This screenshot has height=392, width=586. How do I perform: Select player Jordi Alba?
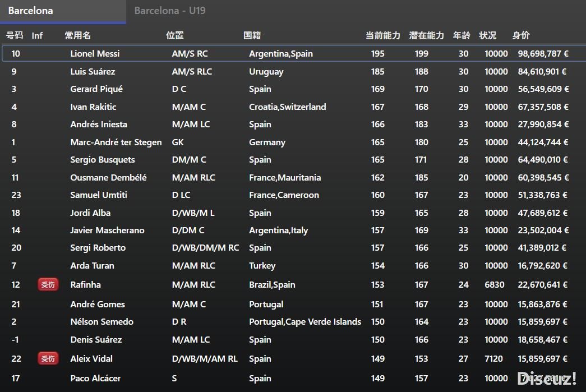click(x=90, y=213)
